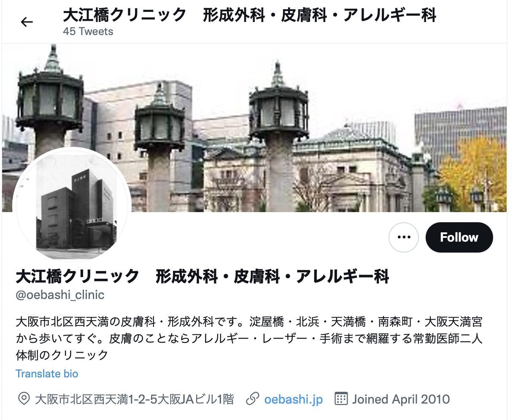Click the location pin icon
This screenshot has height=420, width=518.
click(x=24, y=398)
